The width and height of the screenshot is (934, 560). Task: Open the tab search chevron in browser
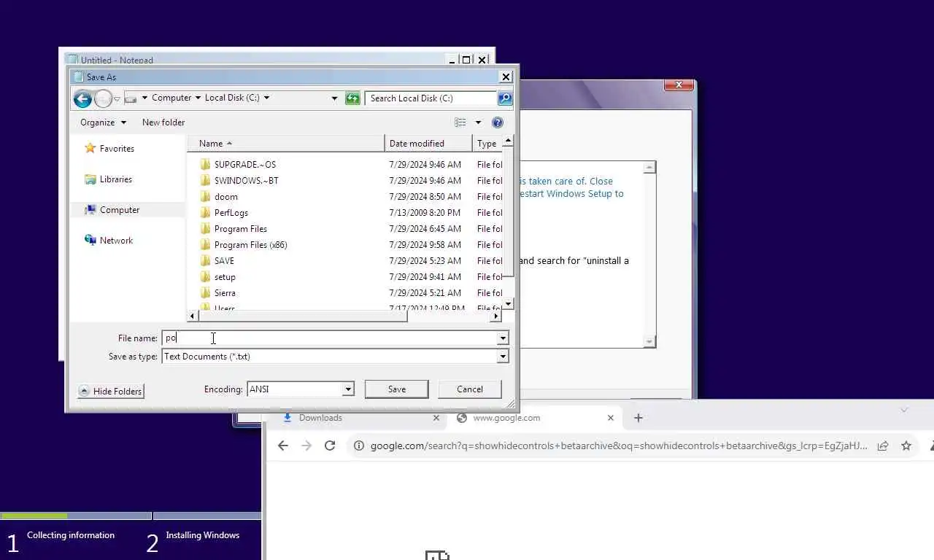point(904,410)
